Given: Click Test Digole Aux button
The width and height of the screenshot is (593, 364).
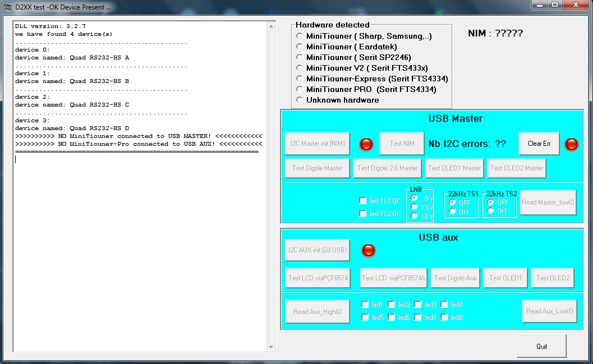Looking at the screenshot, I should [x=456, y=278].
